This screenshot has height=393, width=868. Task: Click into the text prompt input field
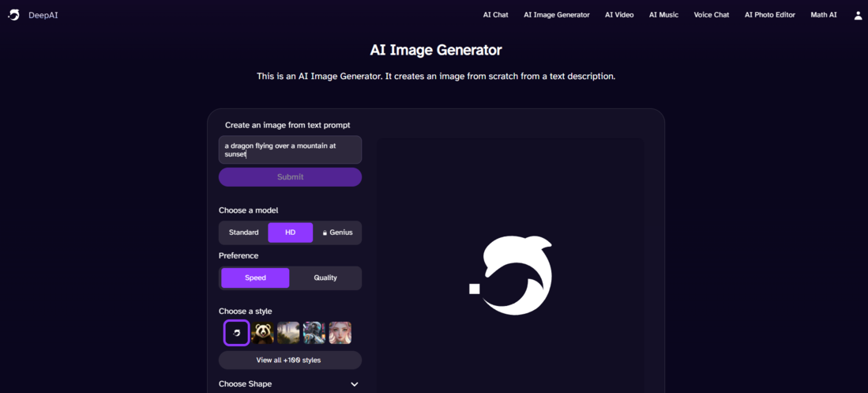click(x=290, y=149)
